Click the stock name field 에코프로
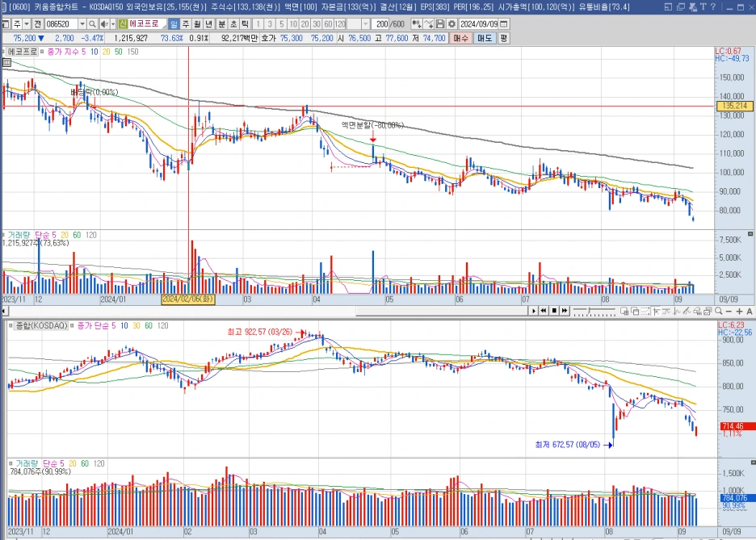 pyautogui.click(x=147, y=23)
